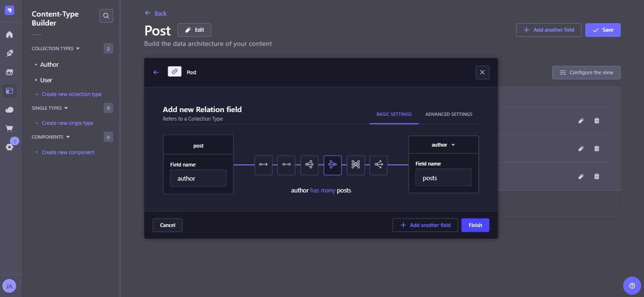Screen dimensions: 644x297
Task: Click the help question mark button
Action: [632, 286]
